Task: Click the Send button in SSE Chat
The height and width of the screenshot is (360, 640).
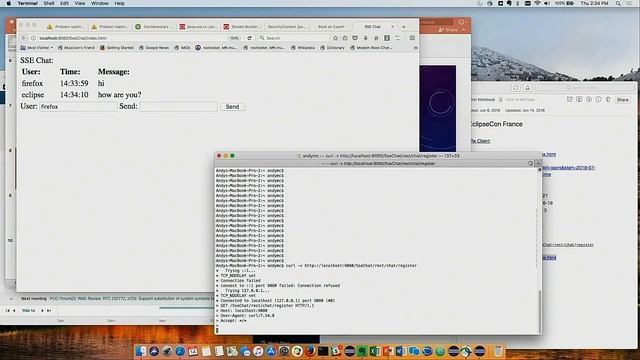Action: pyautogui.click(x=232, y=107)
